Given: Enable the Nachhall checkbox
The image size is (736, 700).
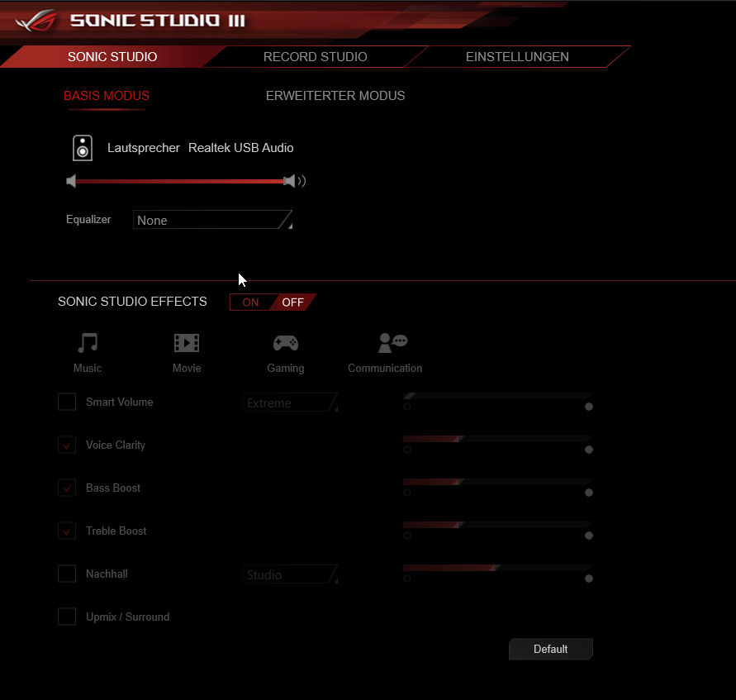Looking at the screenshot, I should pyautogui.click(x=67, y=574).
